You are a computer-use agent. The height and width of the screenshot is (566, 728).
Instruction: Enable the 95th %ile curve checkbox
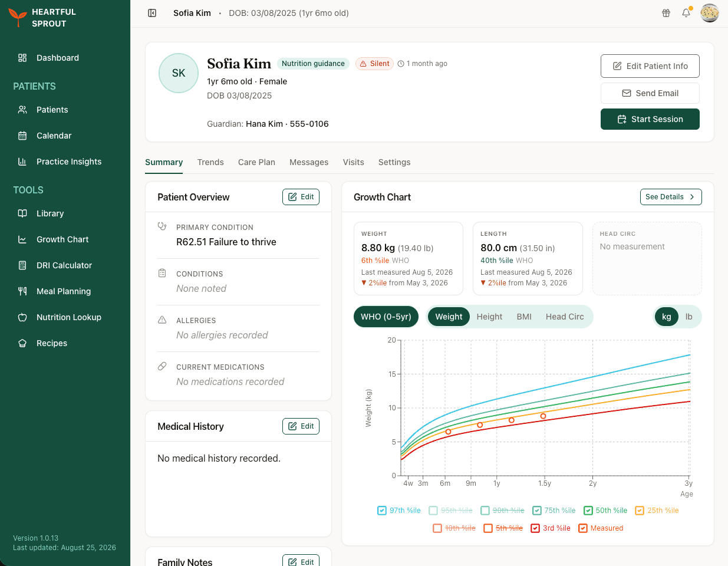pyautogui.click(x=433, y=511)
